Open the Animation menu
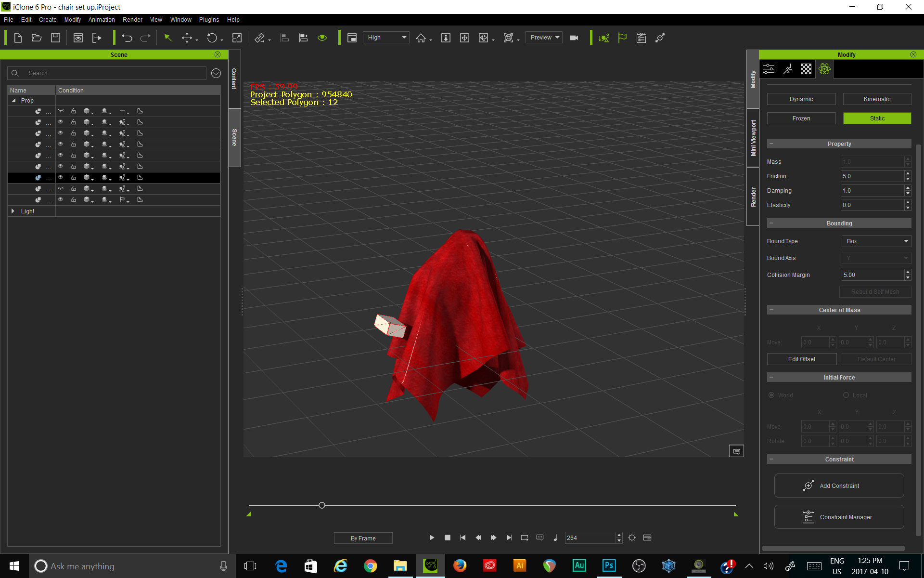This screenshot has height=578, width=924. click(102, 20)
